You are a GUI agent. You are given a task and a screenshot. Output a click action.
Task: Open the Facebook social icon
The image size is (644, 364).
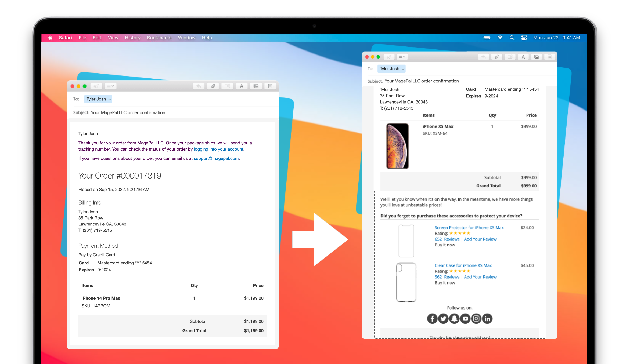pos(432,319)
